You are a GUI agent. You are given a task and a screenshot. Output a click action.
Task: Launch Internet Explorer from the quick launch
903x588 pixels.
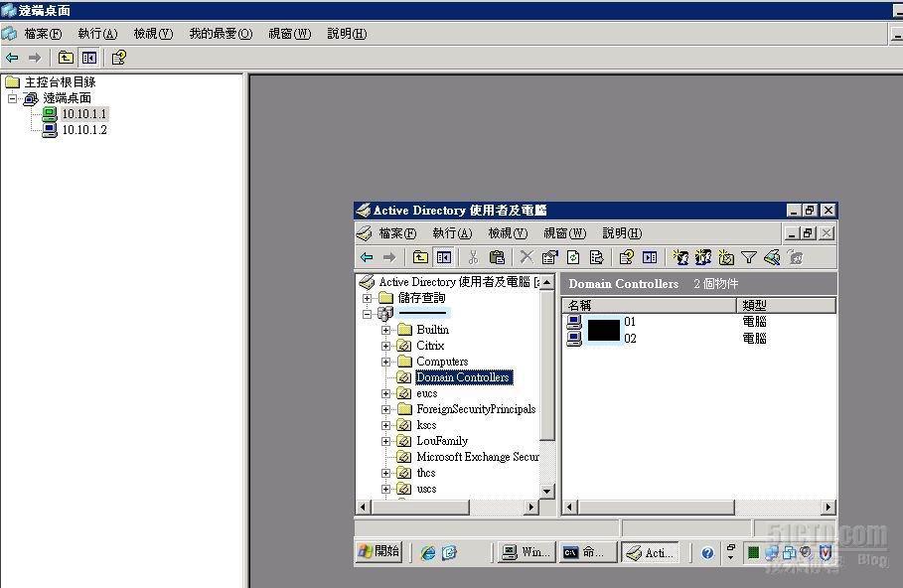[428, 553]
